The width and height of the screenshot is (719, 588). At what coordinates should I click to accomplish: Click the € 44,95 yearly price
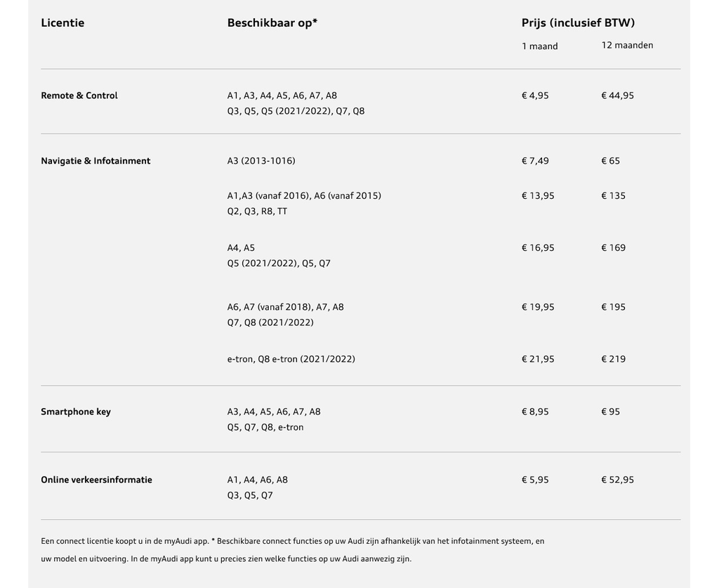point(617,96)
